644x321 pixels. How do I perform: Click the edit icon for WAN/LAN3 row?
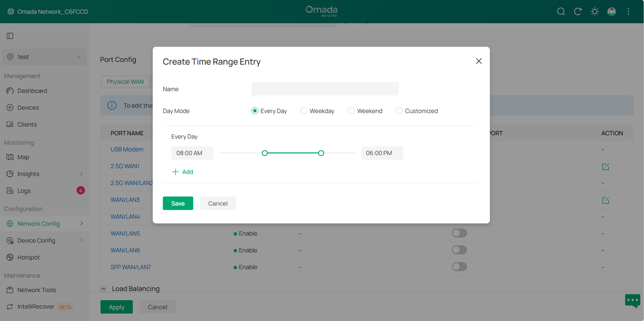[605, 200]
